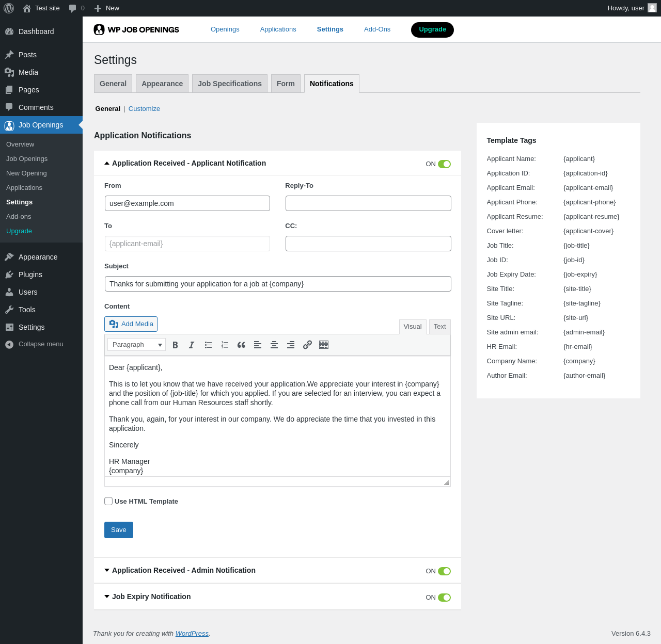Click into the Reply-To input field
The height and width of the screenshot is (644, 661).
[x=368, y=203]
